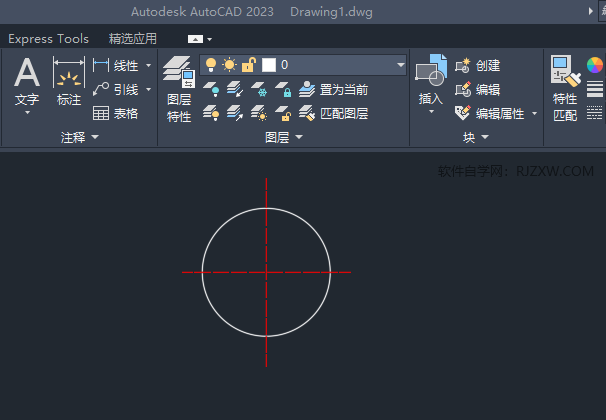This screenshot has height=420, width=606.
Task: Toggle layer 0 freeze sun icon
Action: [229, 65]
